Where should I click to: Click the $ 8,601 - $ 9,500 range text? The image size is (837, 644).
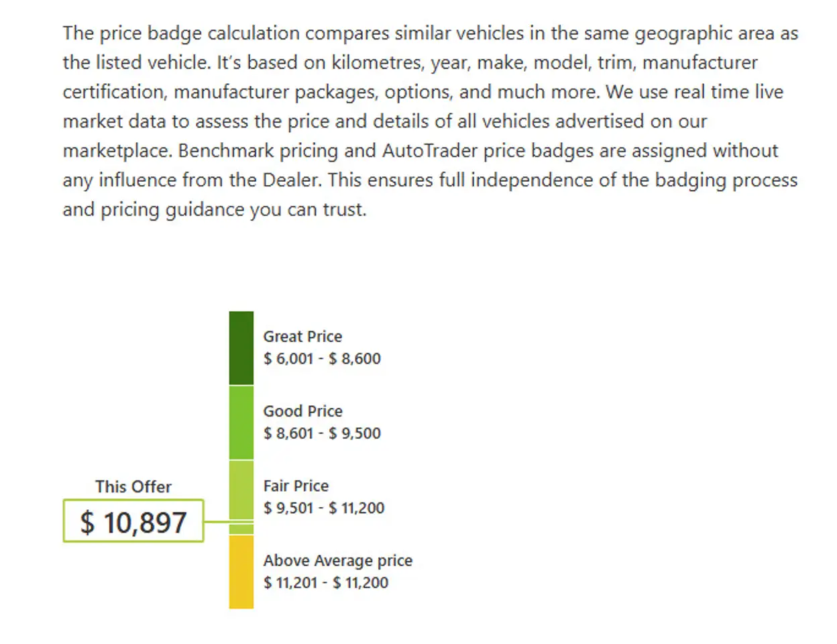click(322, 433)
